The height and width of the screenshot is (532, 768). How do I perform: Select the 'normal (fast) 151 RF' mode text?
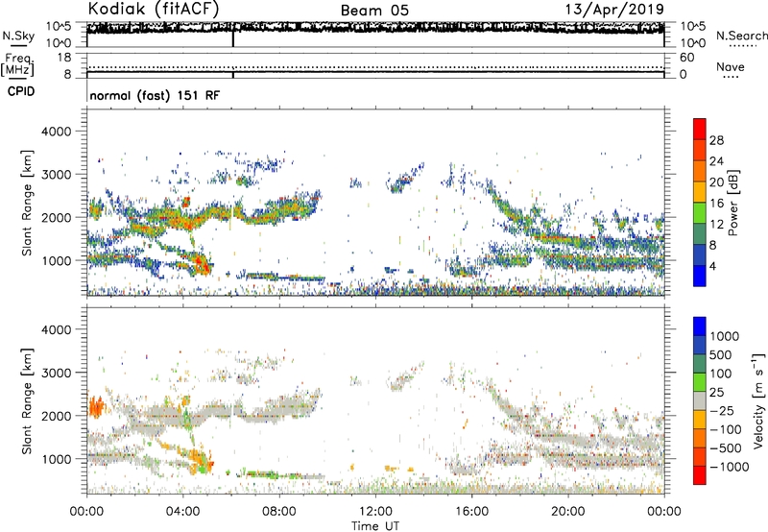155,95
